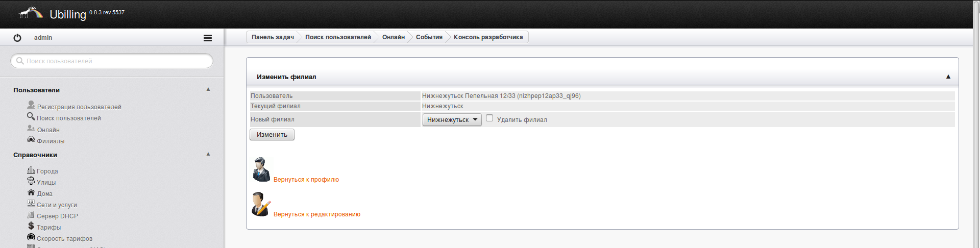
Task: Open Сервер DHCP in sidebar
Action: pos(57,216)
